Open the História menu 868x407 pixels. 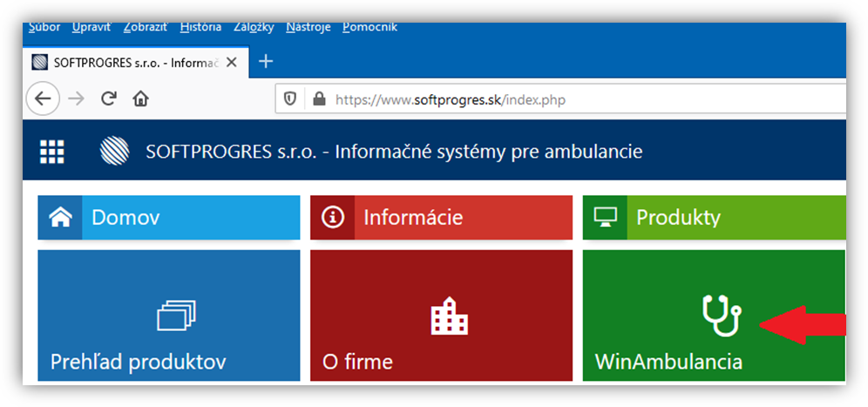click(x=201, y=27)
